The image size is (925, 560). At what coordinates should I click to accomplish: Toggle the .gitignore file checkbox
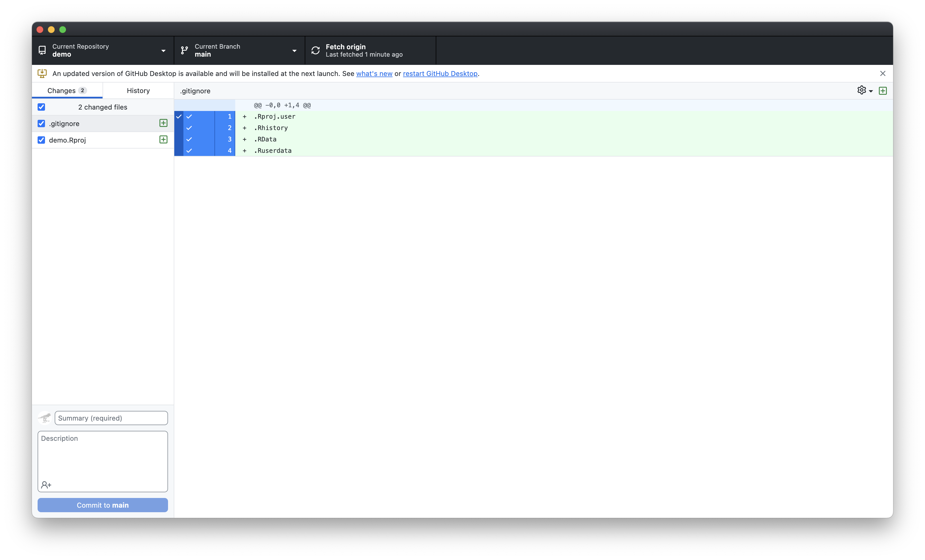click(41, 123)
